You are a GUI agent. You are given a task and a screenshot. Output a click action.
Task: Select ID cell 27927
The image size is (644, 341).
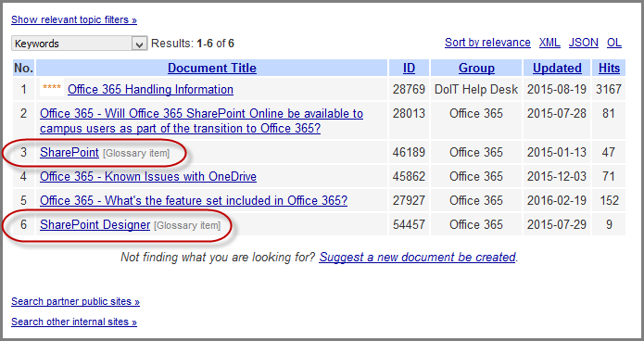point(409,200)
